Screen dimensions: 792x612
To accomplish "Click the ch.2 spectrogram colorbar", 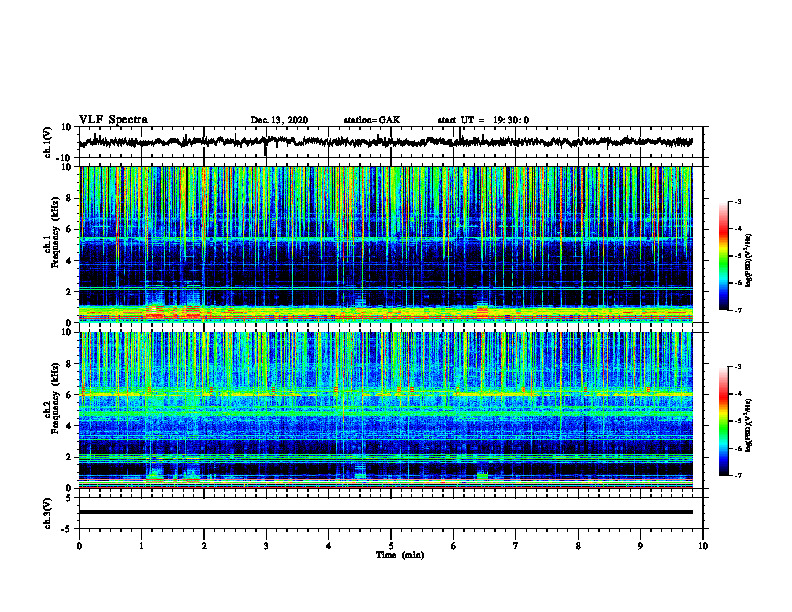I will click(723, 421).
